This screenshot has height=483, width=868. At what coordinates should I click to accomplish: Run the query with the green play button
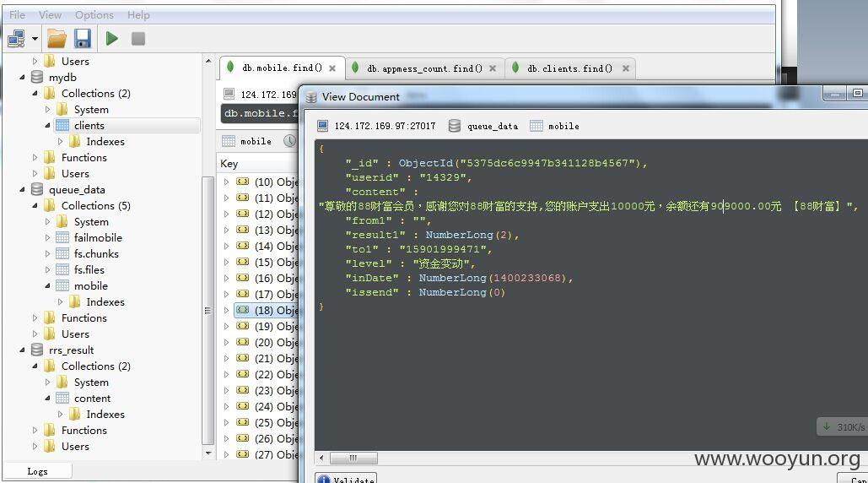(112, 38)
